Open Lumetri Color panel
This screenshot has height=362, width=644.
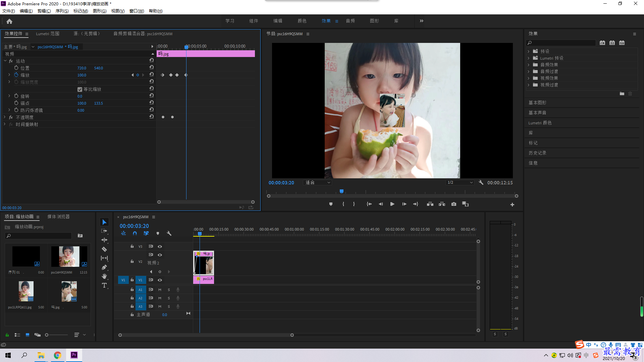tap(540, 123)
